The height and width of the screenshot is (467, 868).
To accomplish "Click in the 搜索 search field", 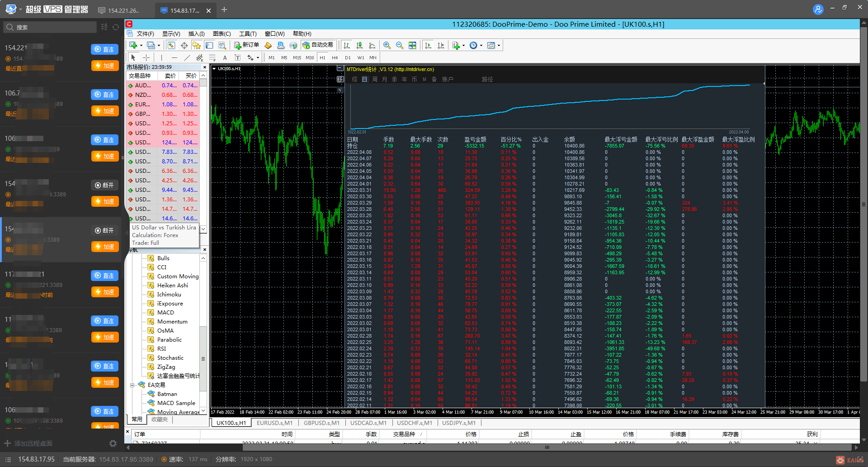I will [50, 27].
